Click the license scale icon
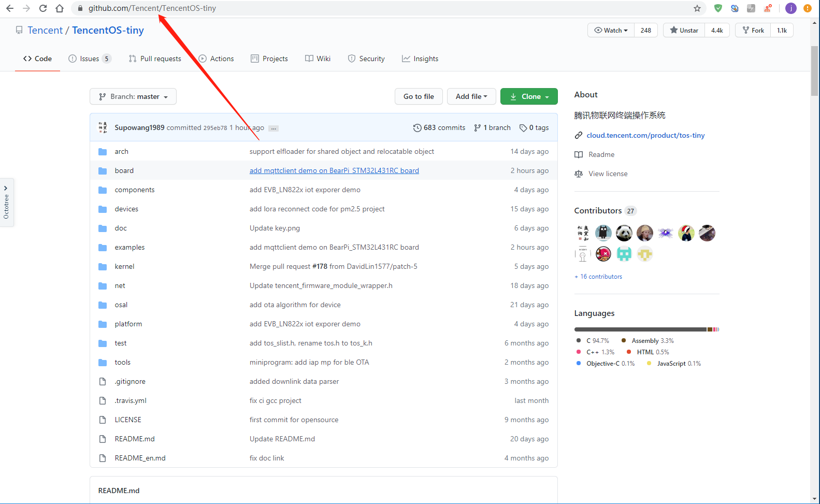 [579, 174]
